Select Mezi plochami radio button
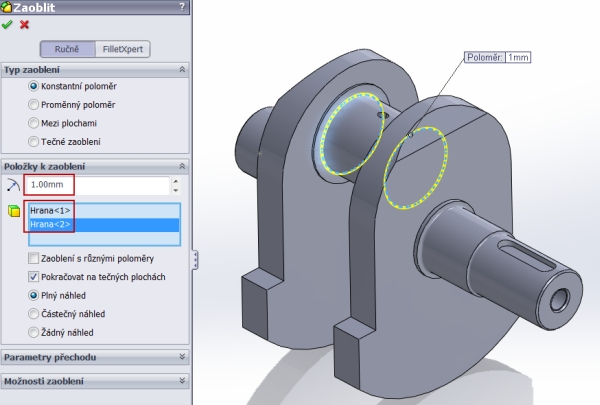 point(34,123)
